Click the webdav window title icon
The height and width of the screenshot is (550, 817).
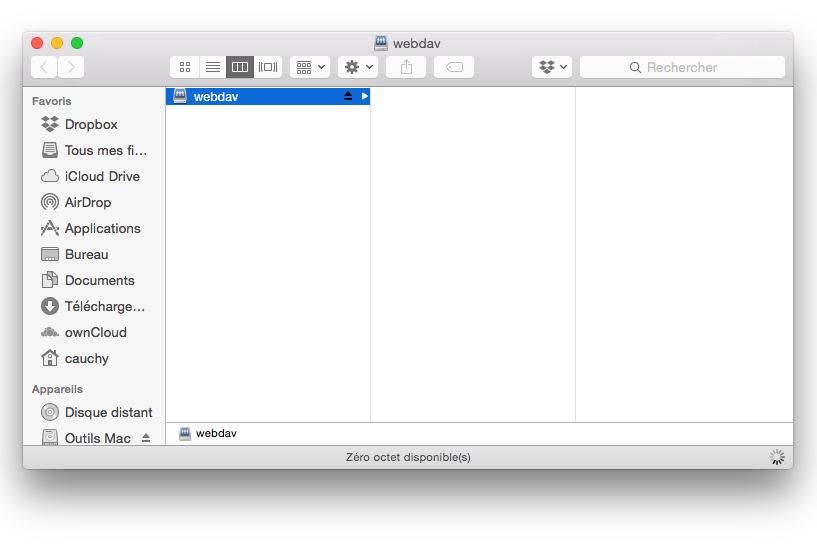(381, 43)
